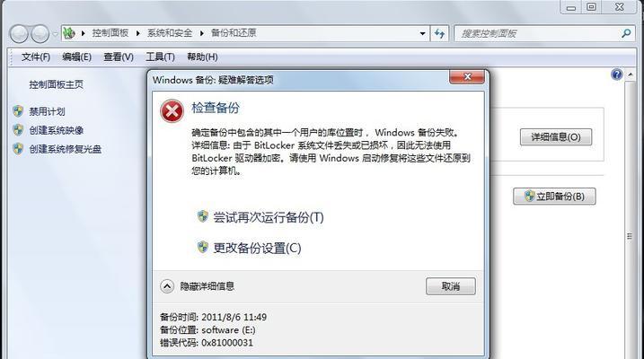
Task: Open the 工具(T) menu
Action: pos(160,57)
